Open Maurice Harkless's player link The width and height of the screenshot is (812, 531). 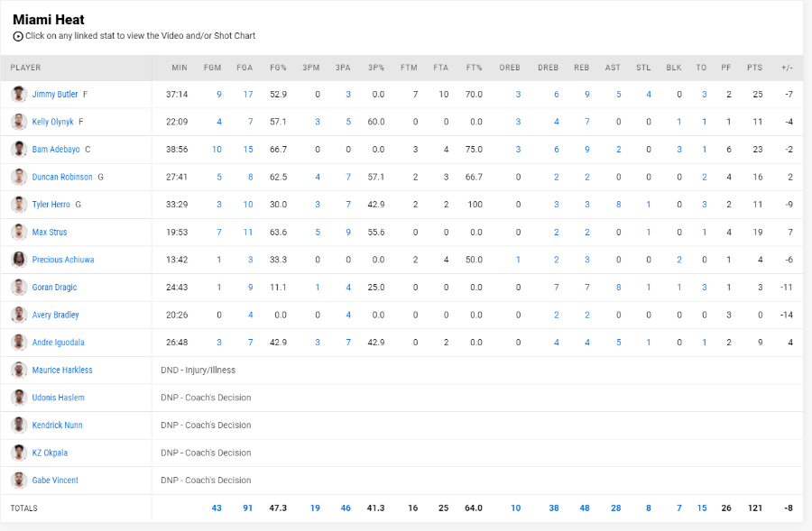(62, 370)
